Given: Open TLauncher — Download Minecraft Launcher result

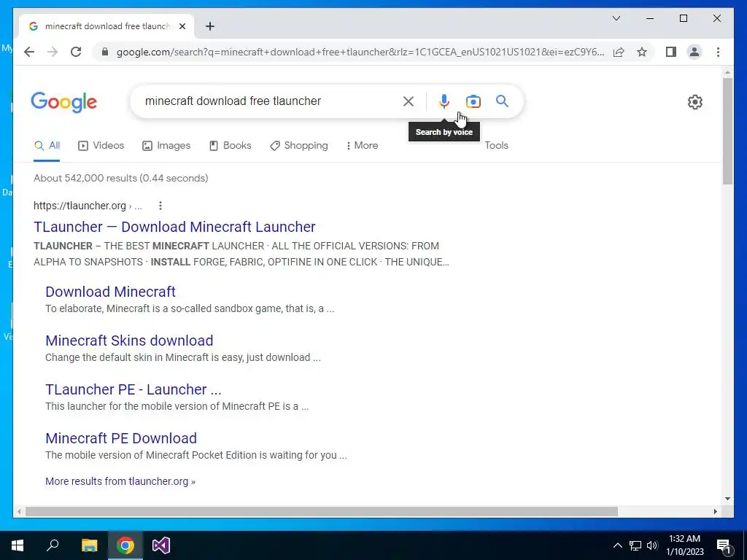Looking at the screenshot, I should pyautogui.click(x=174, y=227).
